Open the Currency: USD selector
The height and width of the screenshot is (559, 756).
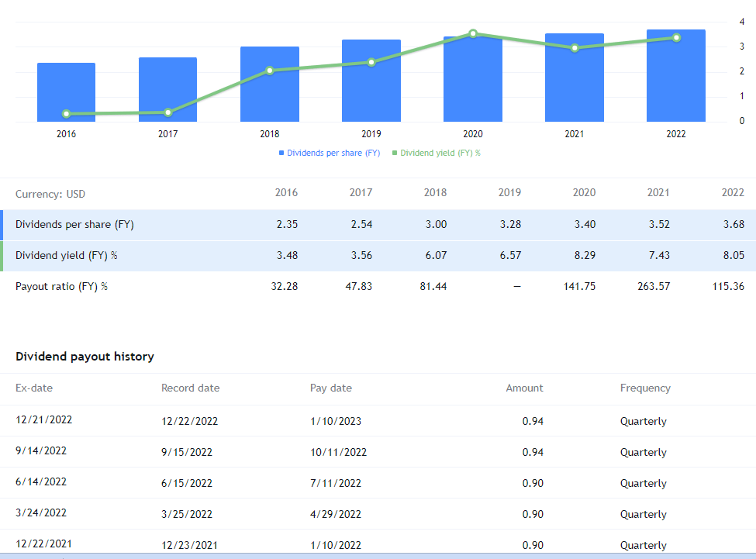tap(50, 193)
